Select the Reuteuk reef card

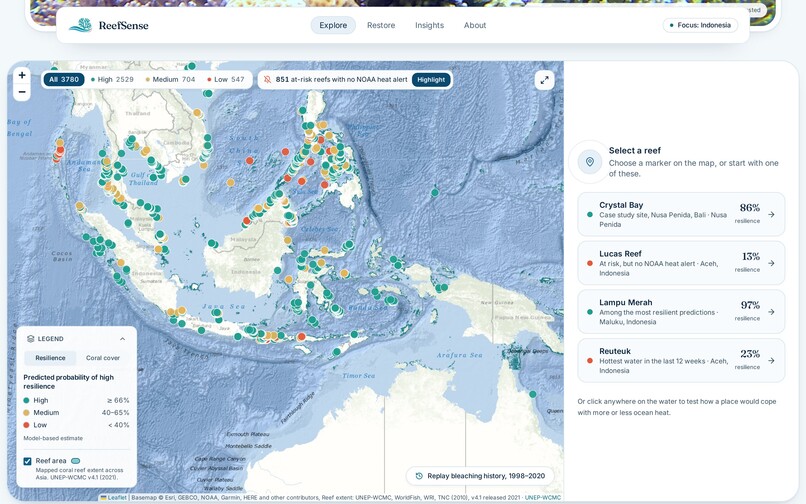tap(681, 361)
